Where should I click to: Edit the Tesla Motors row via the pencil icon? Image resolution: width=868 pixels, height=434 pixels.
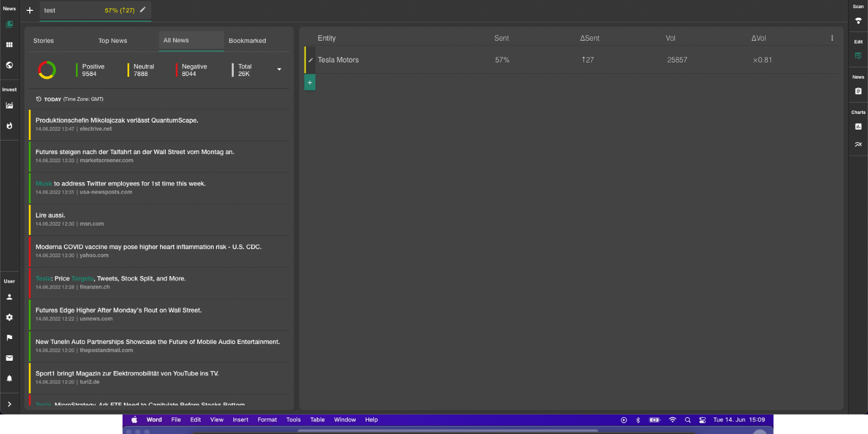point(311,60)
